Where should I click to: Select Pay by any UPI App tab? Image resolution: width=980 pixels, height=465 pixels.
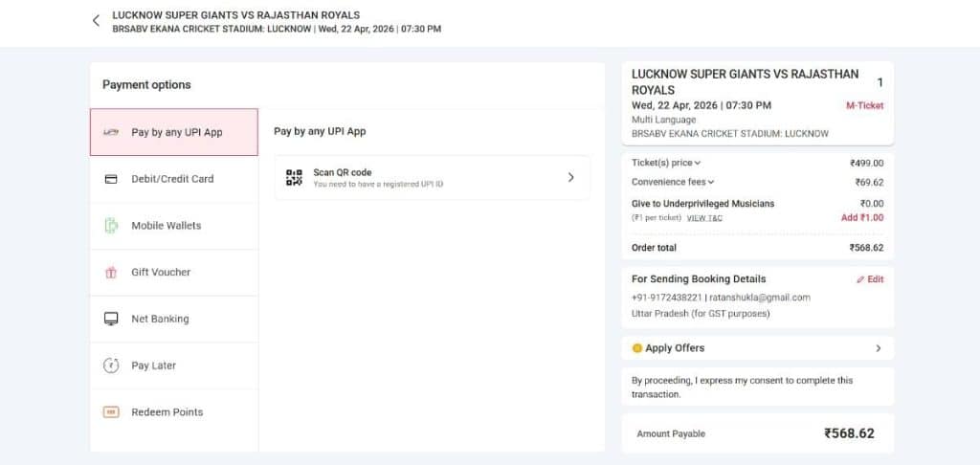coord(174,132)
